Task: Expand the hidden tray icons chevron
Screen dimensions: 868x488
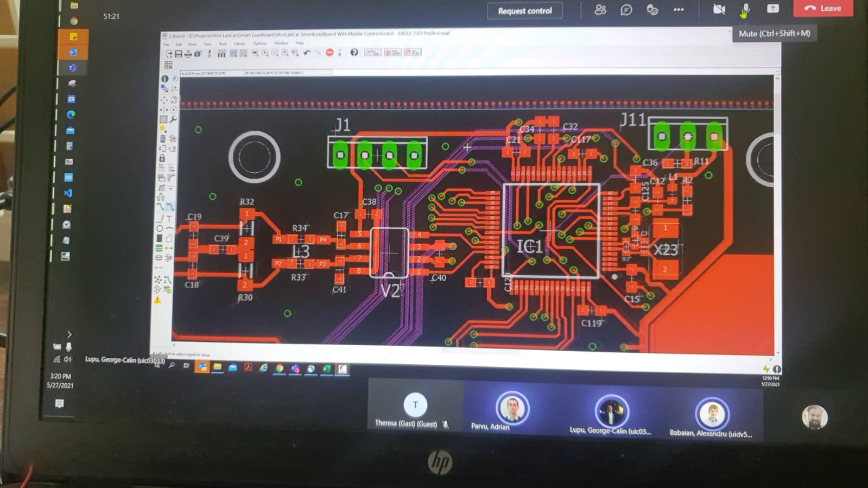Action: click(x=69, y=334)
